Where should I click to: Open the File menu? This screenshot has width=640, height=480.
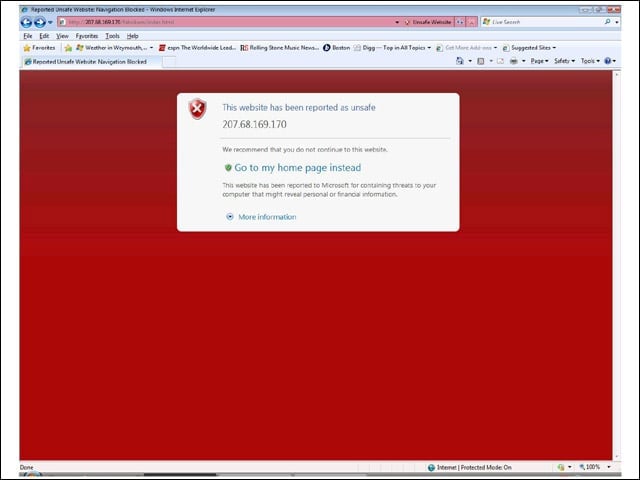(x=28, y=36)
